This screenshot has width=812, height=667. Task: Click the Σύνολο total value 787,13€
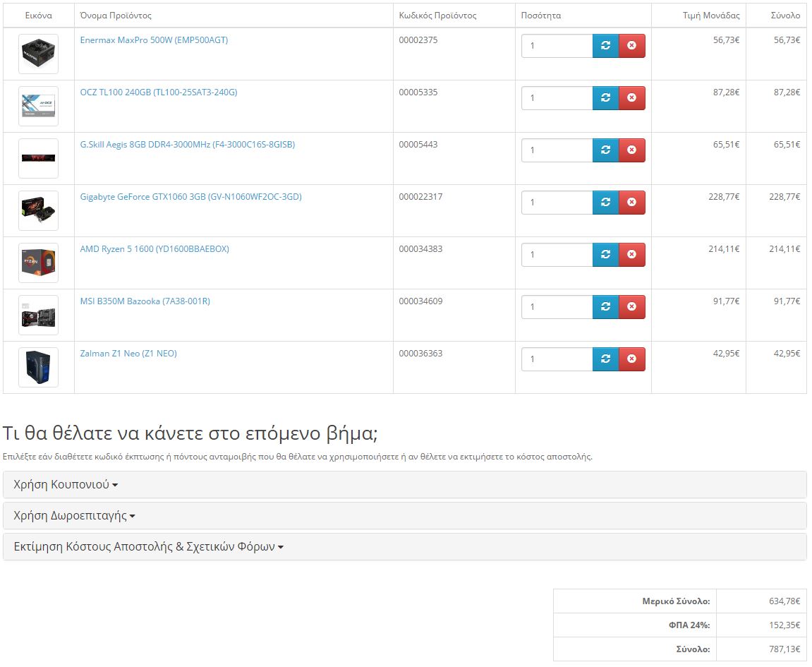(x=784, y=650)
